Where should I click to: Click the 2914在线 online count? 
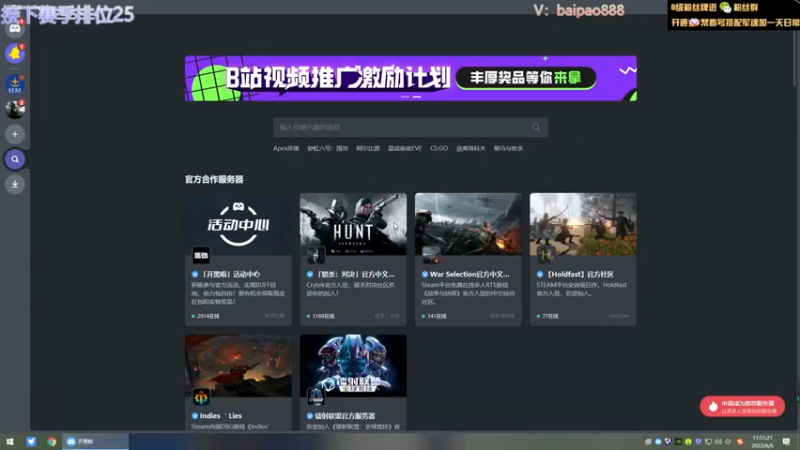[x=206, y=316]
